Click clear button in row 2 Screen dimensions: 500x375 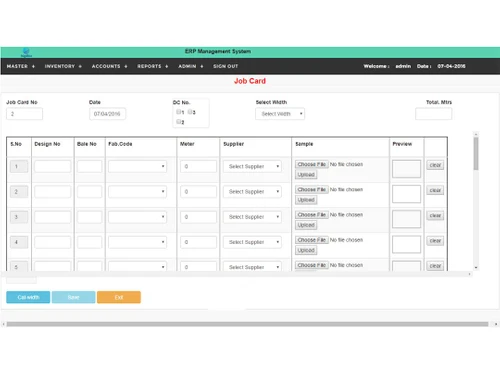click(435, 190)
